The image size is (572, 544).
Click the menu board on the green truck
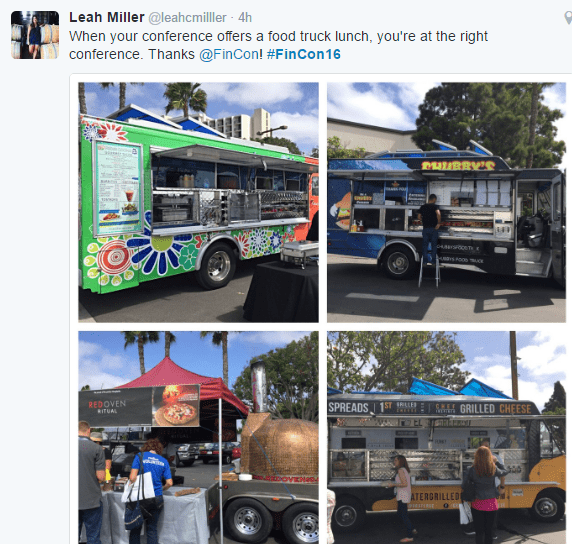coord(118,188)
